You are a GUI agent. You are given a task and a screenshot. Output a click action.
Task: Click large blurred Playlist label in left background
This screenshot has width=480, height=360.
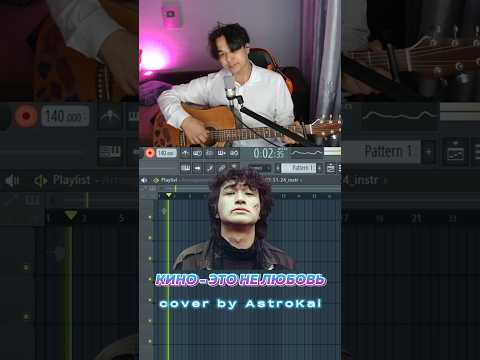pos(71,180)
